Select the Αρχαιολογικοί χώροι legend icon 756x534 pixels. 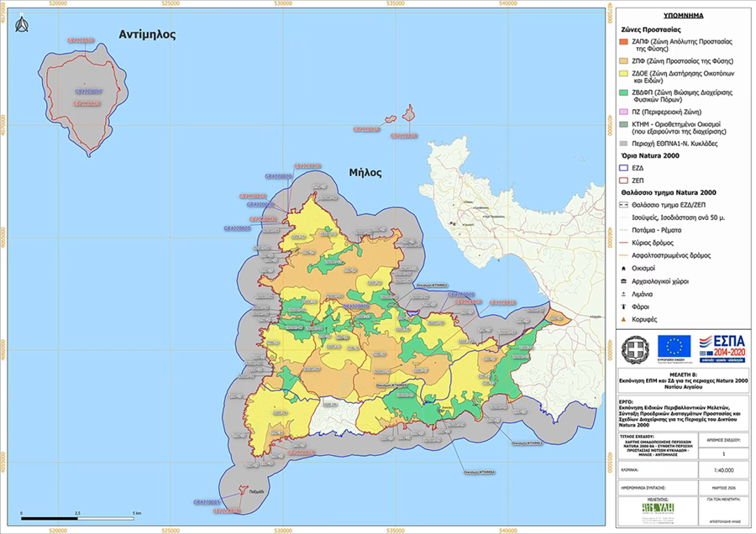click(x=623, y=282)
